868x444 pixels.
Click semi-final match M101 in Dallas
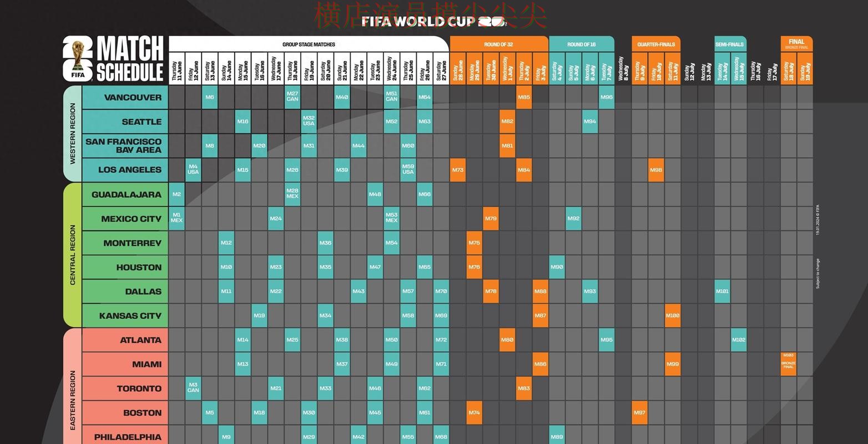[722, 291]
